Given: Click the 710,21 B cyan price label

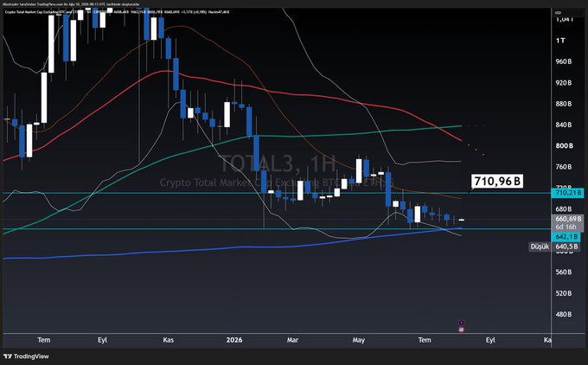Looking at the screenshot, I should coord(568,193).
